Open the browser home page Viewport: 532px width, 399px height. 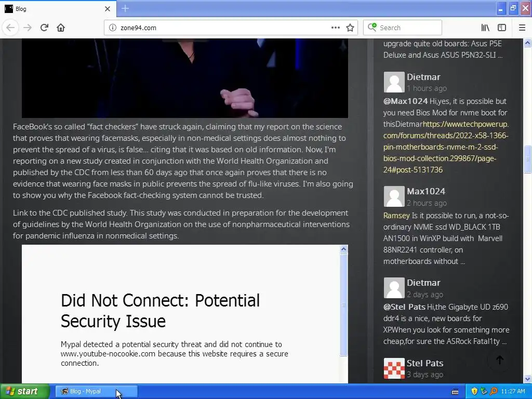point(61,28)
